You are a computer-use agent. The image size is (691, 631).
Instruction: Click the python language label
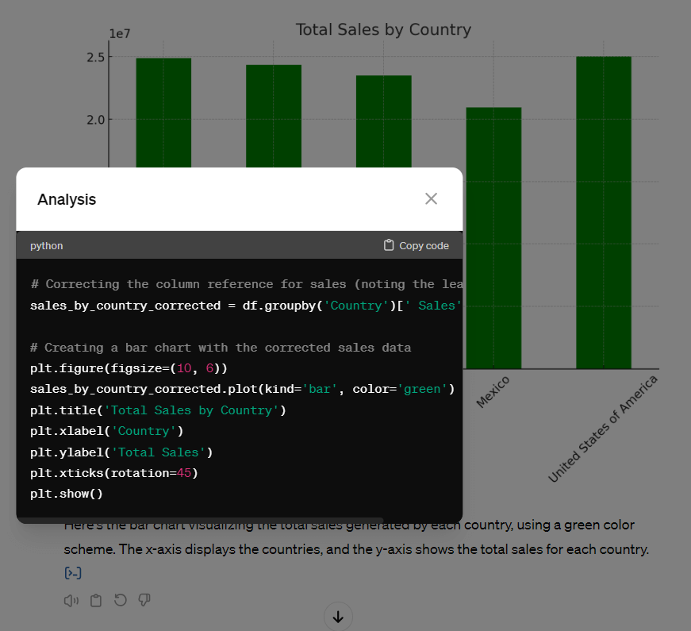[47, 246]
